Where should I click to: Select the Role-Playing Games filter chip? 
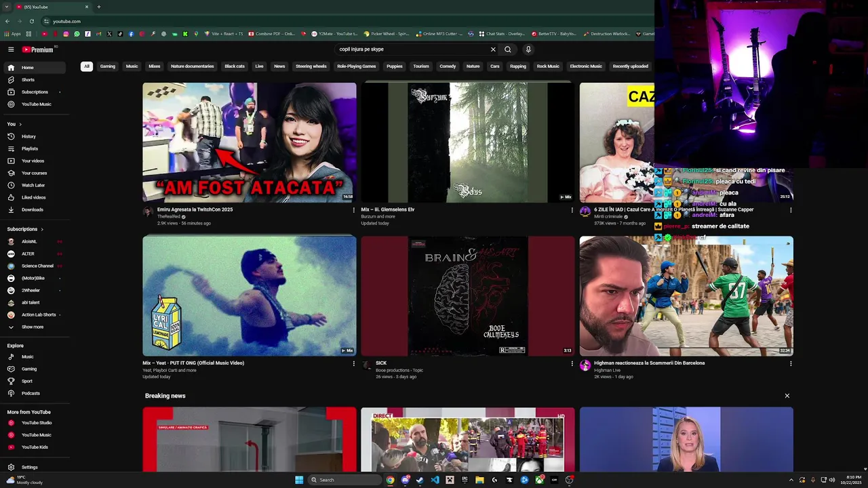tap(357, 66)
